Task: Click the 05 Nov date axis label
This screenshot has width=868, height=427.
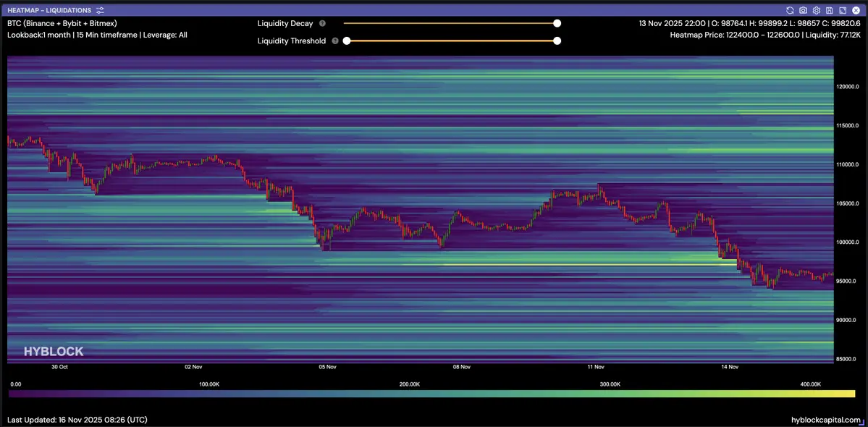Action: (x=328, y=367)
